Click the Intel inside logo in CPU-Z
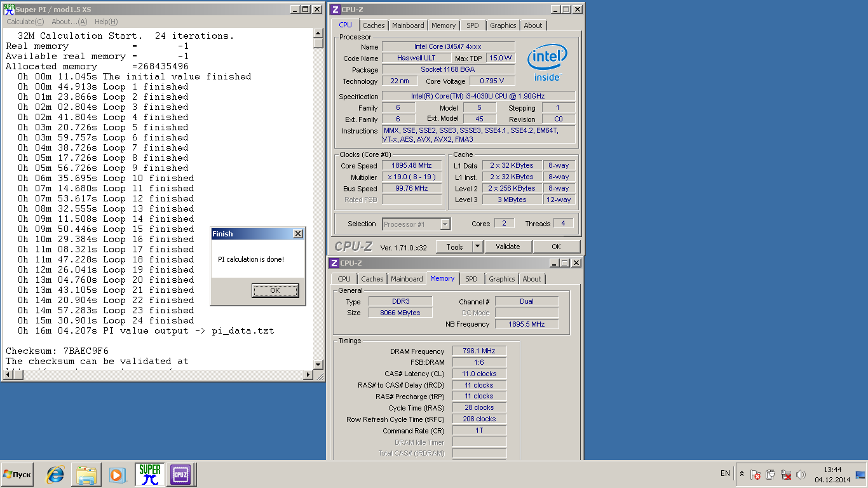Viewport: 868px width, 488px height. [x=546, y=63]
